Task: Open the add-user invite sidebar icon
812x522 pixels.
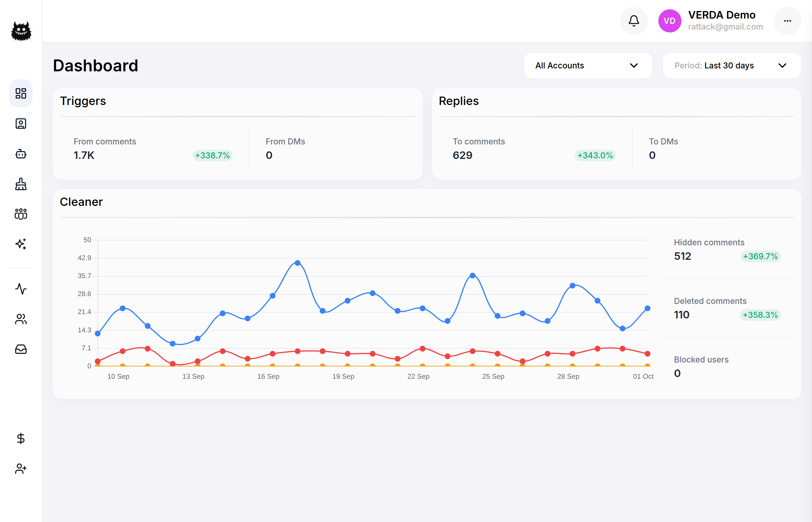Action: click(21, 469)
